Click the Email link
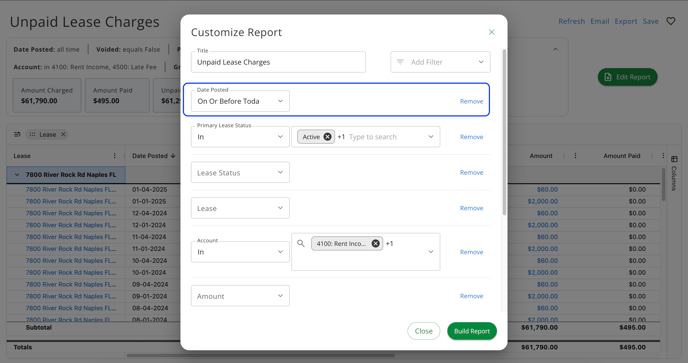The image size is (688, 363). point(599,21)
